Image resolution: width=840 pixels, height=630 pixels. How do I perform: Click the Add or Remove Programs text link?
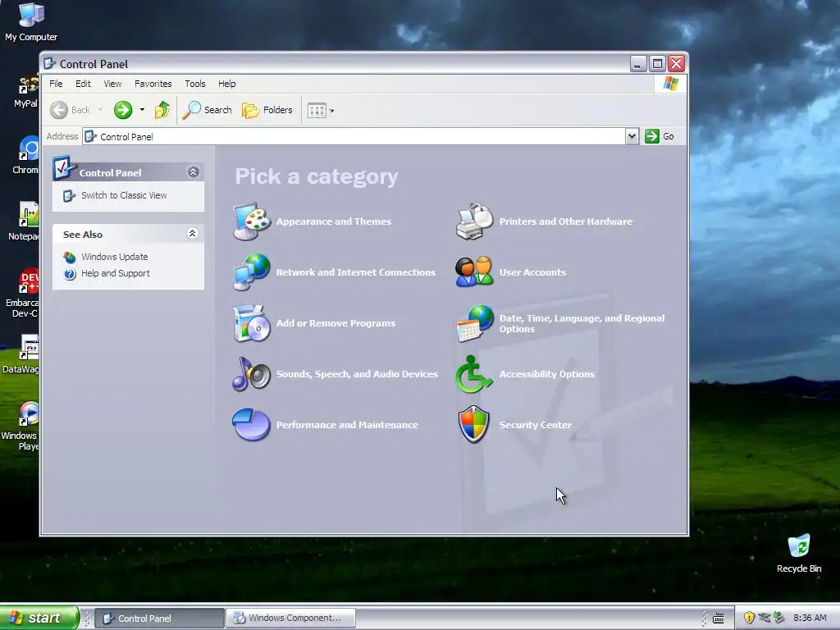click(x=336, y=323)
